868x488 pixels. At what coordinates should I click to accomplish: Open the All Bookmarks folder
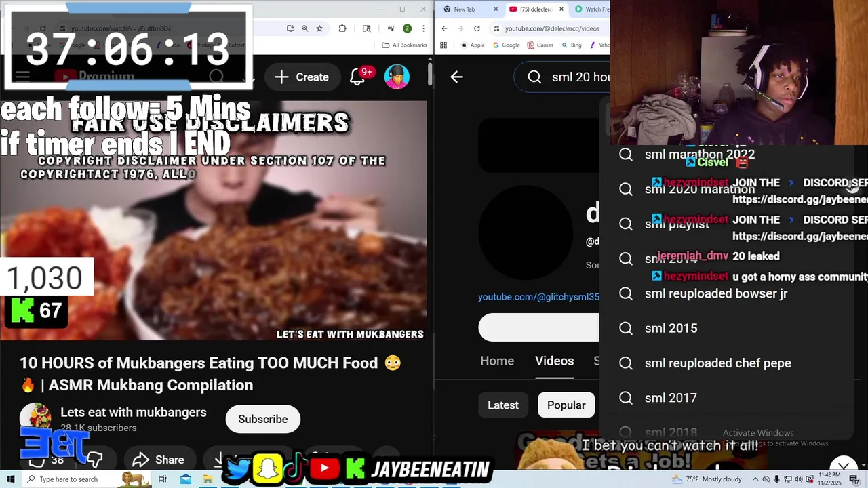point(404,45)
